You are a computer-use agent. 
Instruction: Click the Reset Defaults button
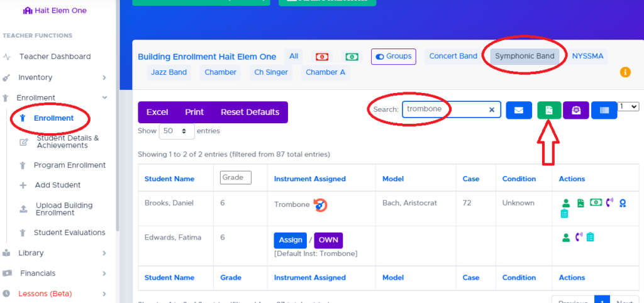click(250, 113)
